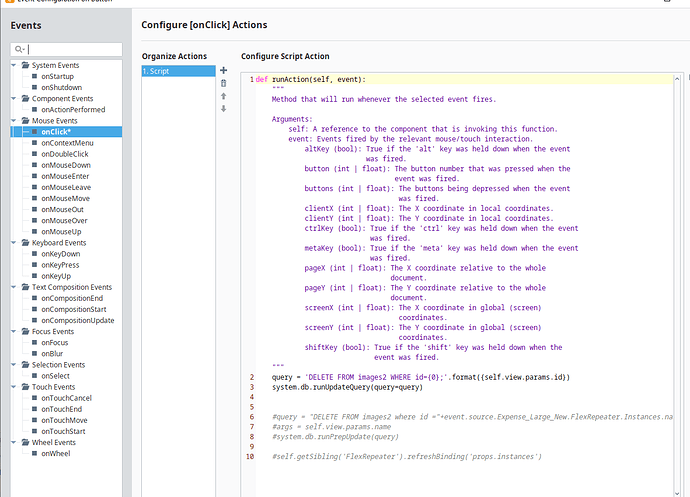Select the '1. Script' action
The width and height of the screenshot is (690, 497).
179,71
